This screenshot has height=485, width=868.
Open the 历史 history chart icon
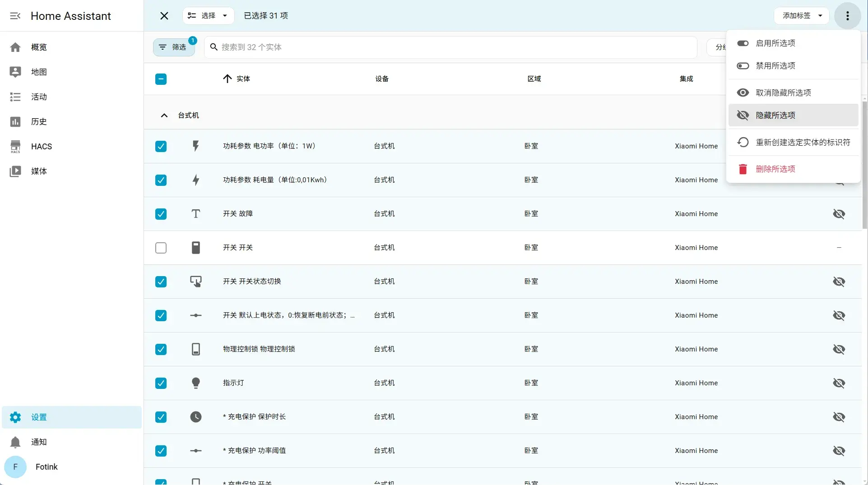[15, 122]
